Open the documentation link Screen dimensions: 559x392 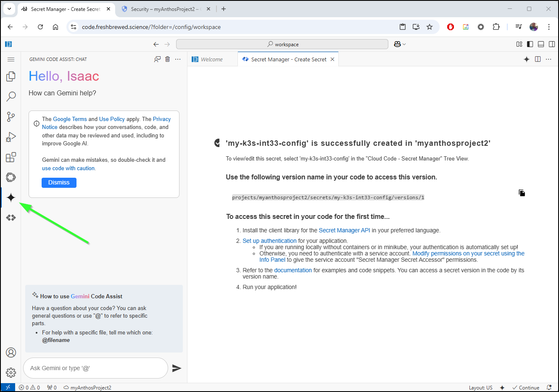click(293, 270)
